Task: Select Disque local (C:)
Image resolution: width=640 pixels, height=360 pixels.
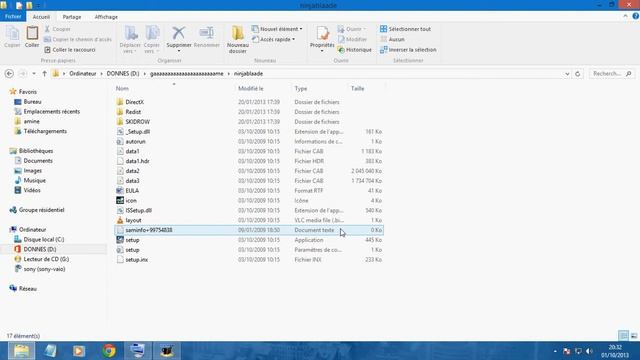Action: click(x=44, y=239)
